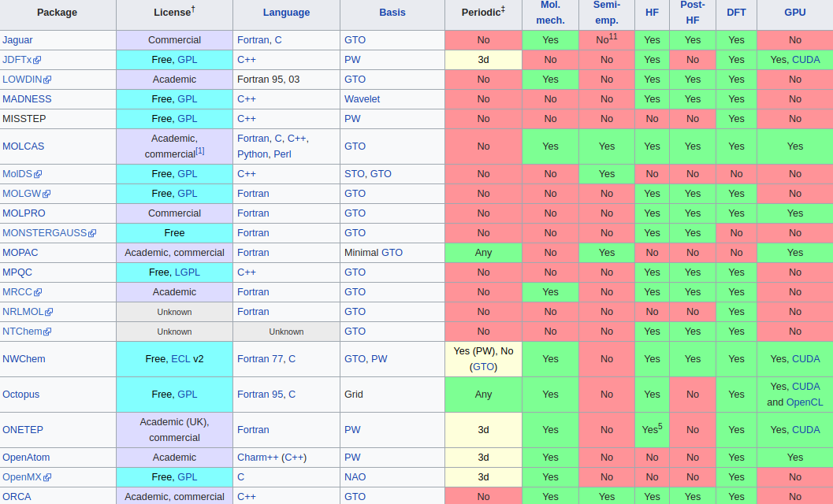Open the DFT column header link
Viewport: 833px width, 504px height.
pos(736,13)
